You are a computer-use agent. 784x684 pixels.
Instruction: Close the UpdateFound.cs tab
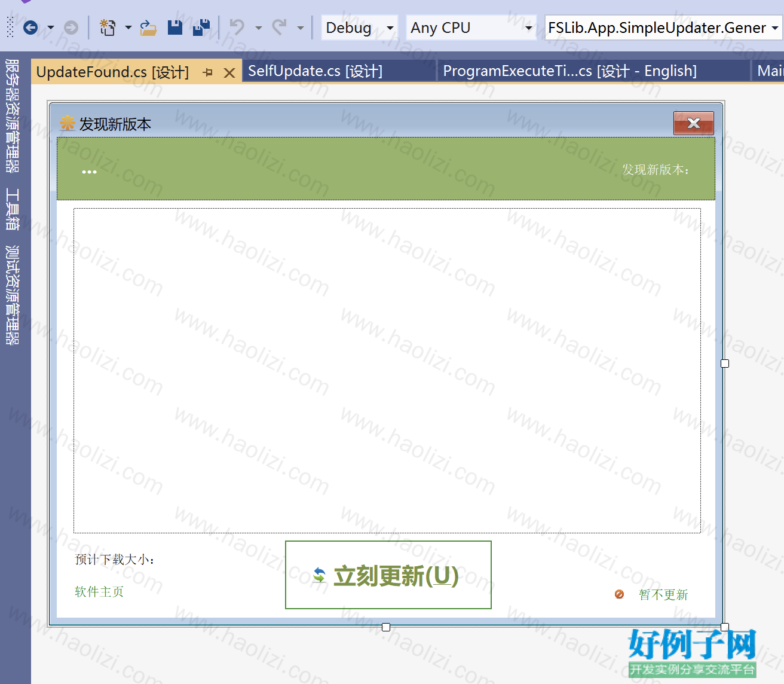click(229, 73)
